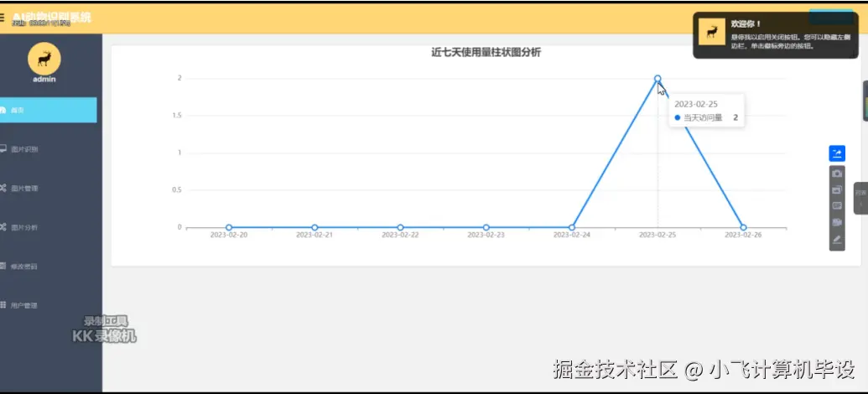This screenshot has width=868, height=394.
Task: Toggle the hamburger sidebar menu icon
Action: [x=3, y=17]
